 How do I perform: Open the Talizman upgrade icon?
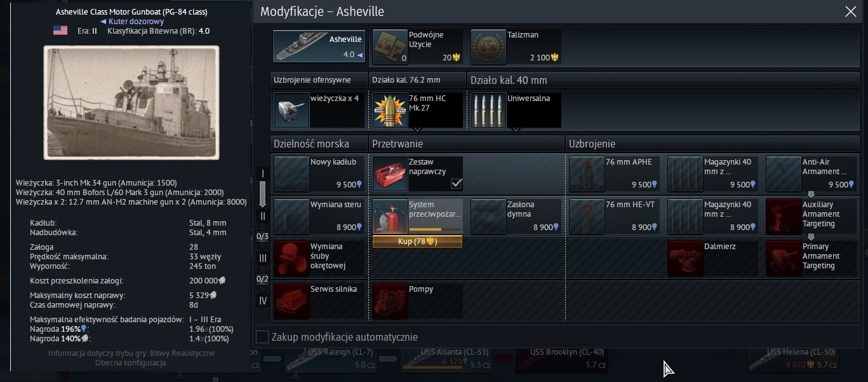point(488,47)
